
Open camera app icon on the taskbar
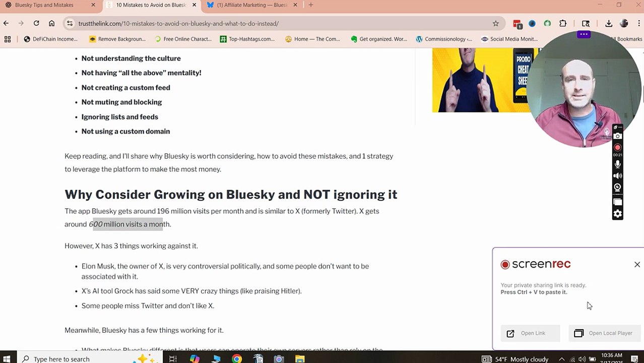(x=279, y=358)
